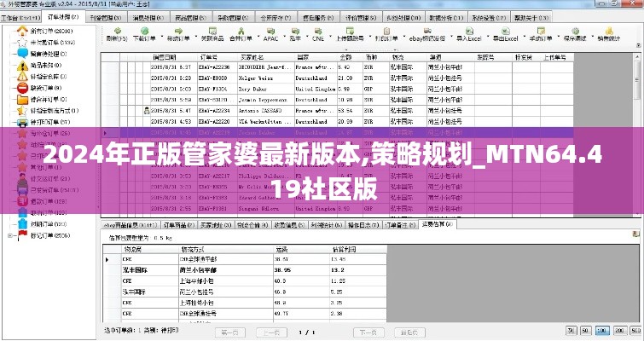Click the previous page pagination button

(271, 332)
